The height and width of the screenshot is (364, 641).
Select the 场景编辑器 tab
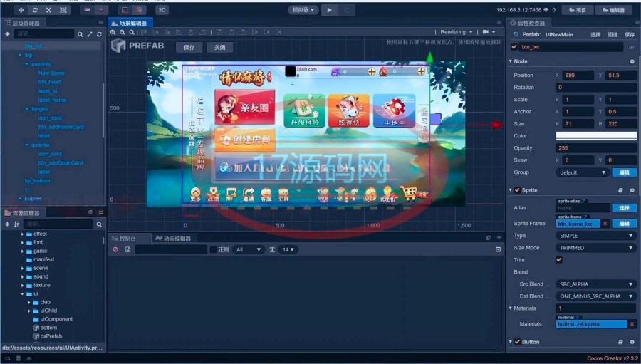click(x=130, y=23)
